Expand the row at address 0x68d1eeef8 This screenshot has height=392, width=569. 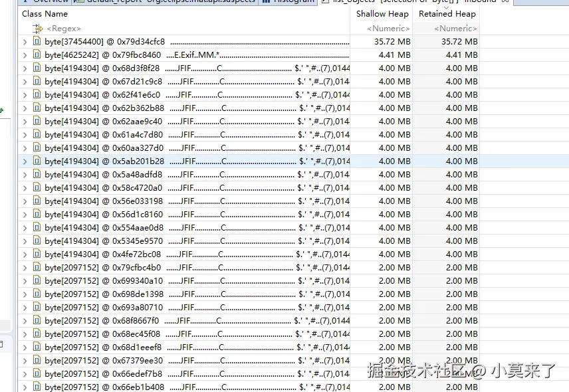pyautogui.click(x=25, y=347)
